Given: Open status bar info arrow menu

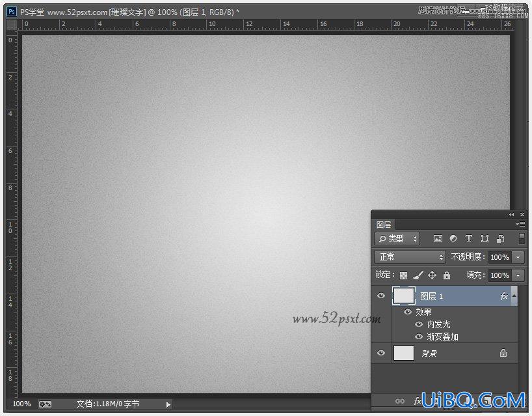Looking at the screenshot, I should [x=168, y=404].
